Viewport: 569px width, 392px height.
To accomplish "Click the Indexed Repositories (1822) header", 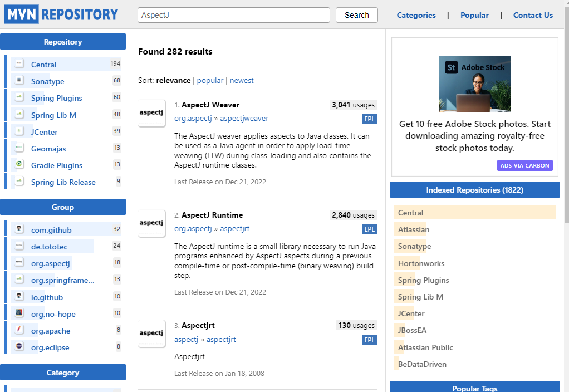I will coord(475,190).
